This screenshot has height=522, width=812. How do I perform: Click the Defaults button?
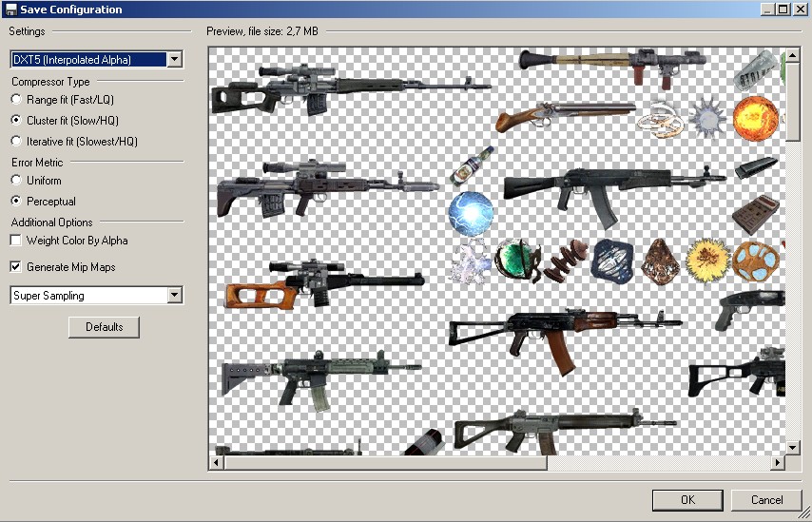click(104, 327)
